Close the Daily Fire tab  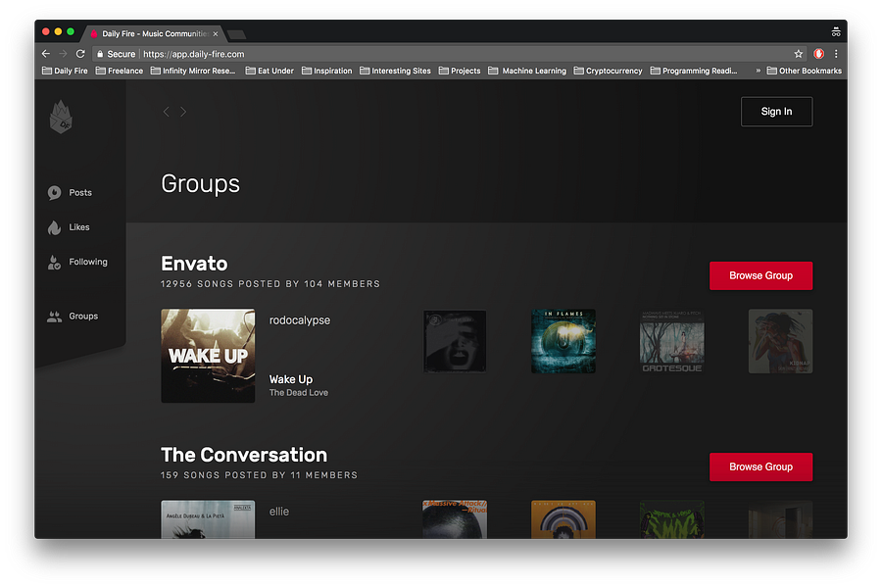pyautogui.click(x=215, y=33)
